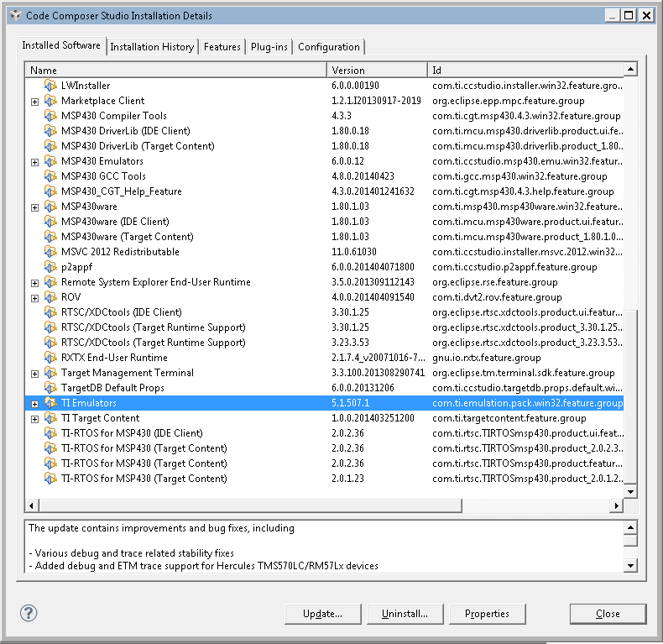Click the MSP430ware (Target Content) icon
Image resolution: width=663 pixels, height=644 pixels.
pyautogui.click(x=50, y=237)
